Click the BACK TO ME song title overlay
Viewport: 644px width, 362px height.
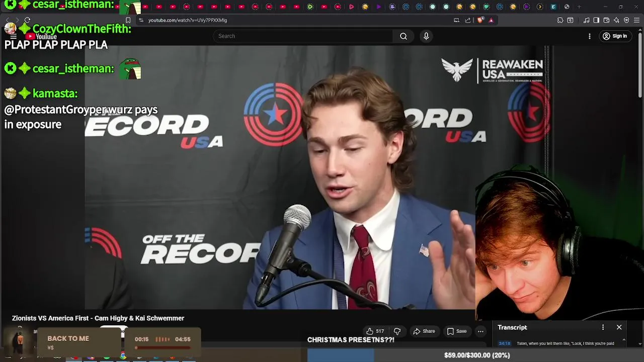(x=68, y=339)
